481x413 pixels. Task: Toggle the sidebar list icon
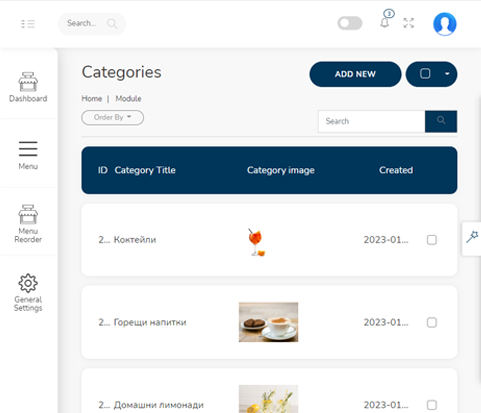(x=28, y=24)
